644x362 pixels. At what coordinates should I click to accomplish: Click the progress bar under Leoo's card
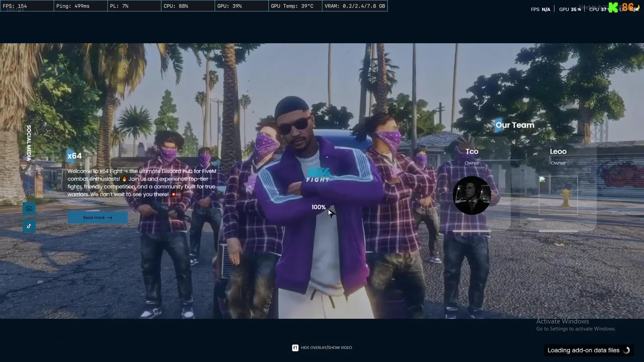[x=558, y=231]
